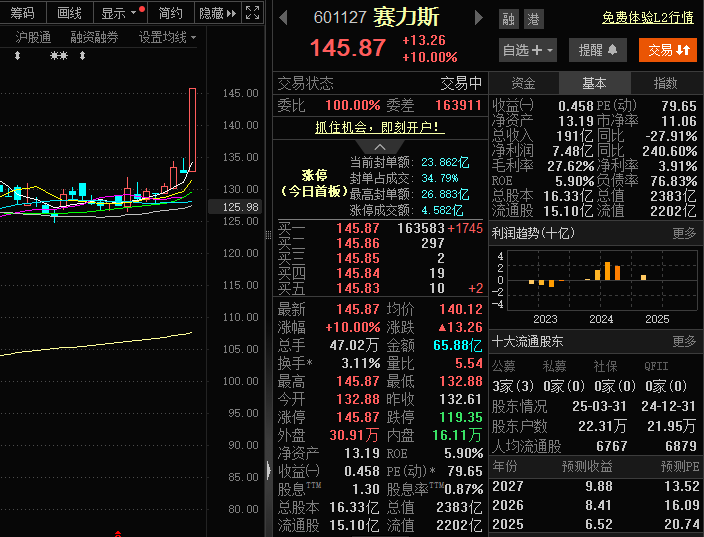Click the 2027 forecast row
The height and width of the screenshot is (537, 704).
[x=595, y=486]
